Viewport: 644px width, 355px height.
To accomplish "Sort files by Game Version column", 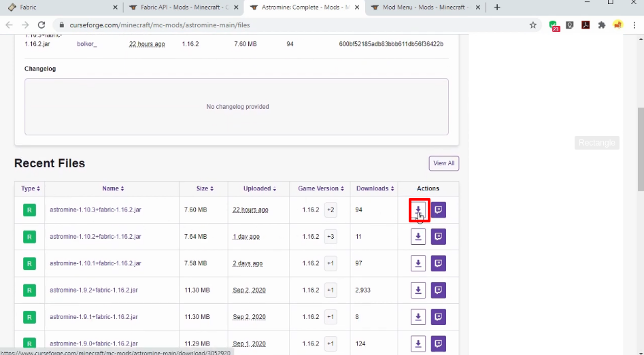I will coord(321,188).
